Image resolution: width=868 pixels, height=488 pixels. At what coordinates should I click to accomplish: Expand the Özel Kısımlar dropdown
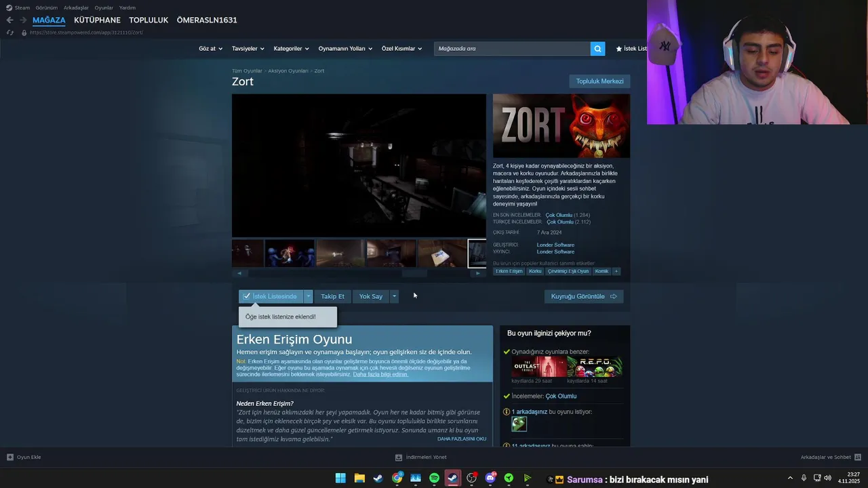[401, 49]
